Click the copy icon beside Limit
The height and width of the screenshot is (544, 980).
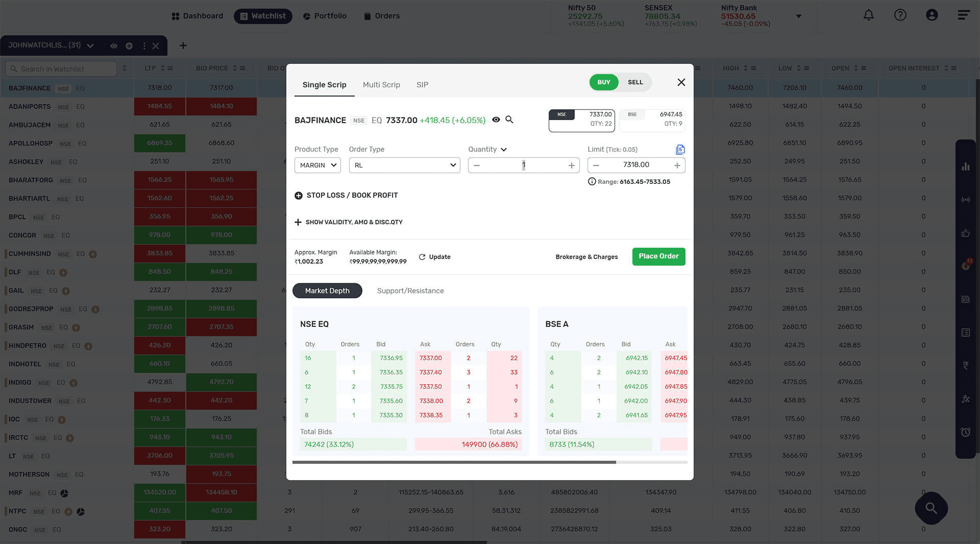680,150
